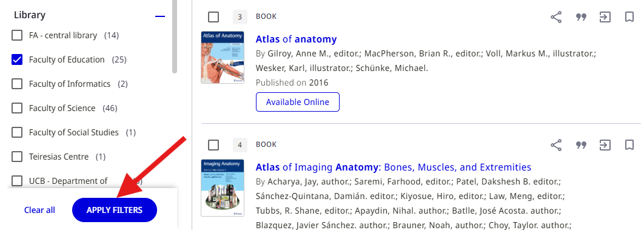Screen dimensions: 644x230
Task: Bookmark the Atlas of Imaging Anatomy record
Action: pyautogui.click(x=629, y=145)
